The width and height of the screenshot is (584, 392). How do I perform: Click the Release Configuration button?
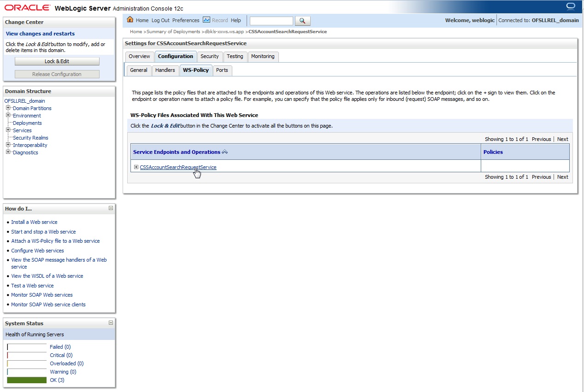tap(57, 74)
